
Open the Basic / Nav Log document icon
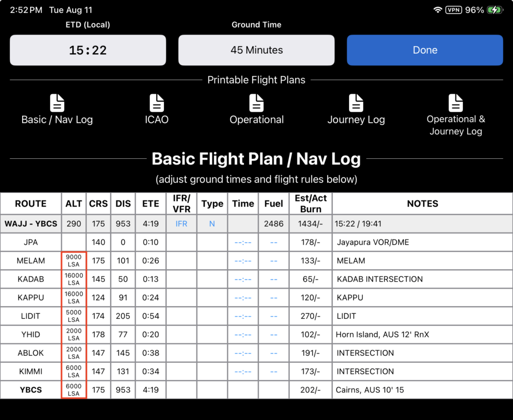click(x=57, y=103)
